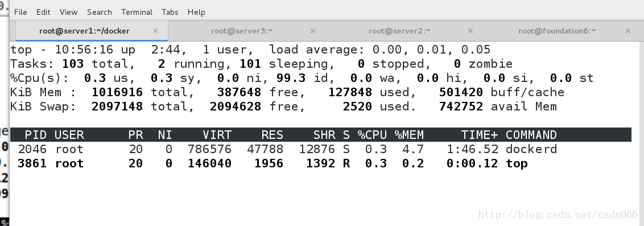Click the RES column header
Screen dimensions: 644x226
coord(273,135)
